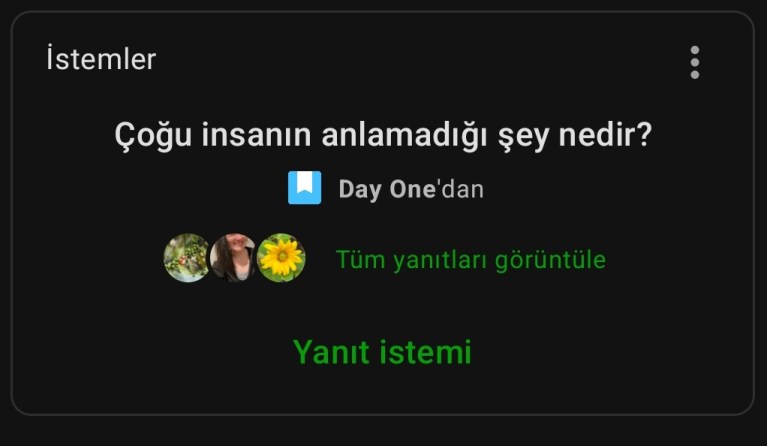This screenshot has width=767, height=446.
Task: Click the prompt question heading text
Action: click(383, 135)
